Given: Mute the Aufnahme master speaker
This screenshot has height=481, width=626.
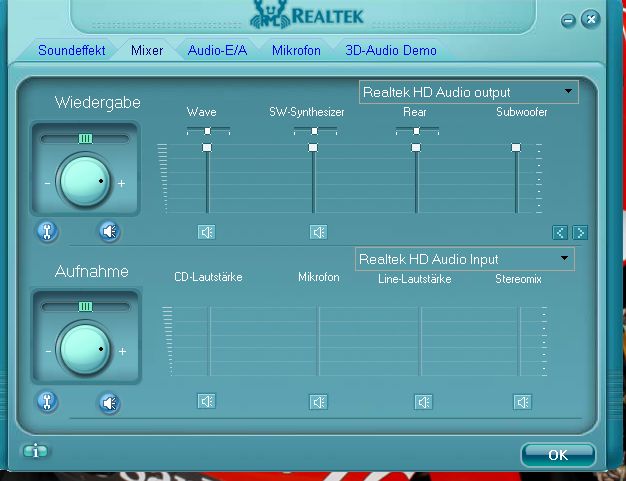Looking at the screenshot, I should tap(109, 403).
